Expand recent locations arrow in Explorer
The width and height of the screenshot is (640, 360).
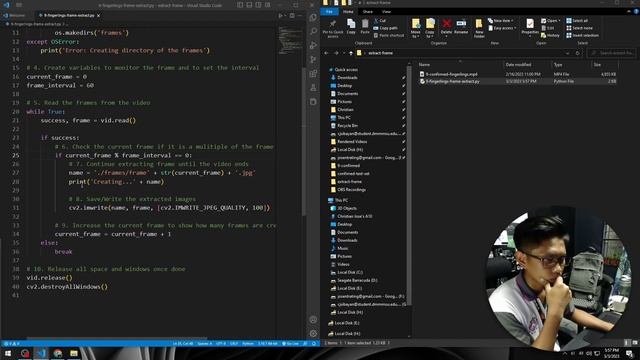[x=344, y=53]
